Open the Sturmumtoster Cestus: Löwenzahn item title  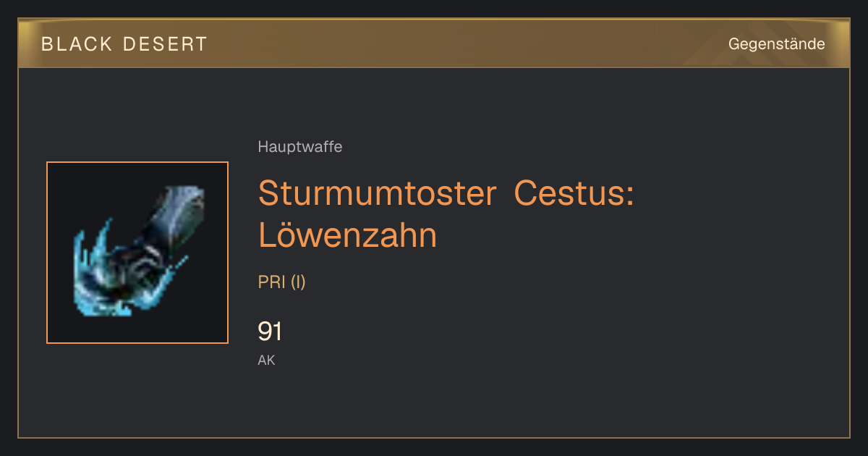[x=446, y=214]
